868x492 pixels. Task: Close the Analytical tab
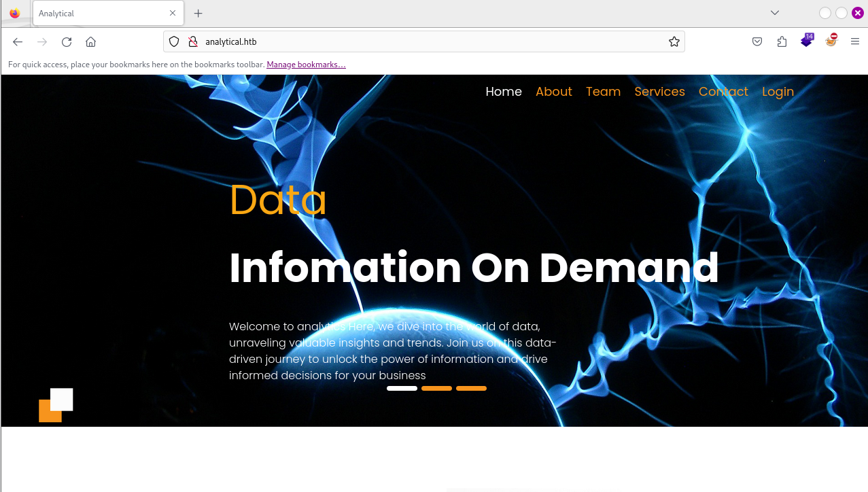coord(173,13)
